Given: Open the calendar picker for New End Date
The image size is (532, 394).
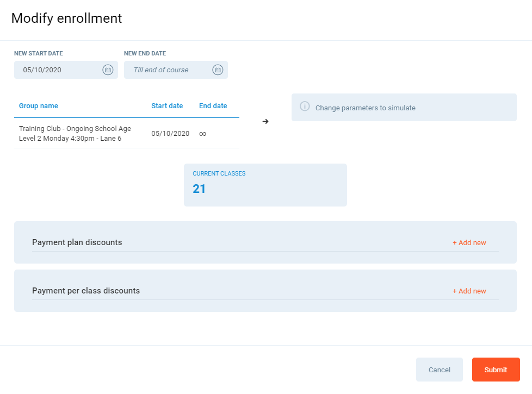Looking at the screenshot, I should tap(218, 70).
